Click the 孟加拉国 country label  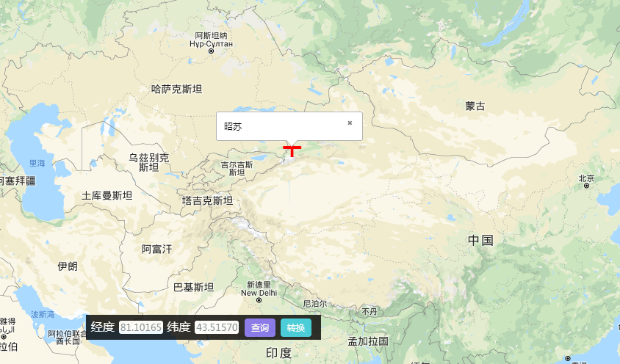click(x=367, y=341)
